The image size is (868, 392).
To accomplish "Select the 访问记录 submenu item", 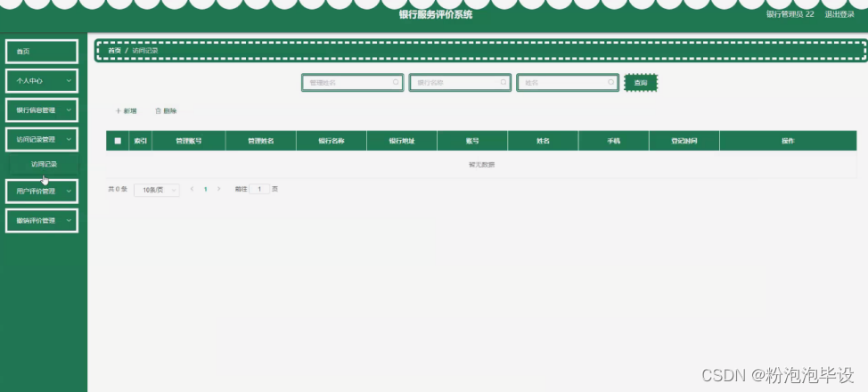I will pyautogui.click(x=44, y=165).
